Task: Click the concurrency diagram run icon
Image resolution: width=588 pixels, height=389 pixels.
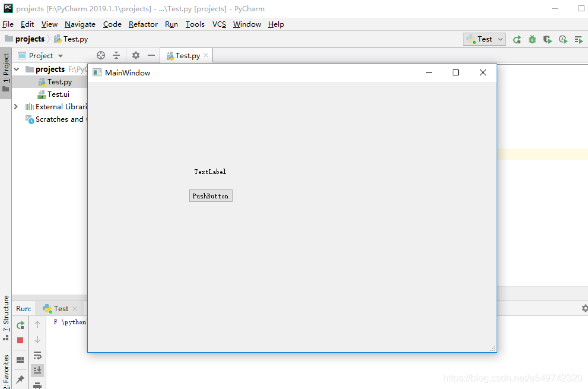Action: coord(579,39)
